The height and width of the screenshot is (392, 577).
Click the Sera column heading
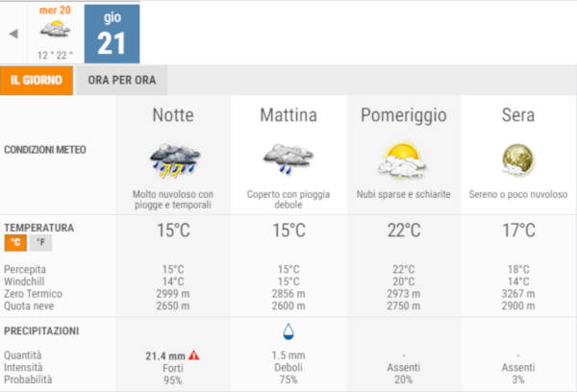coord(518,114)
